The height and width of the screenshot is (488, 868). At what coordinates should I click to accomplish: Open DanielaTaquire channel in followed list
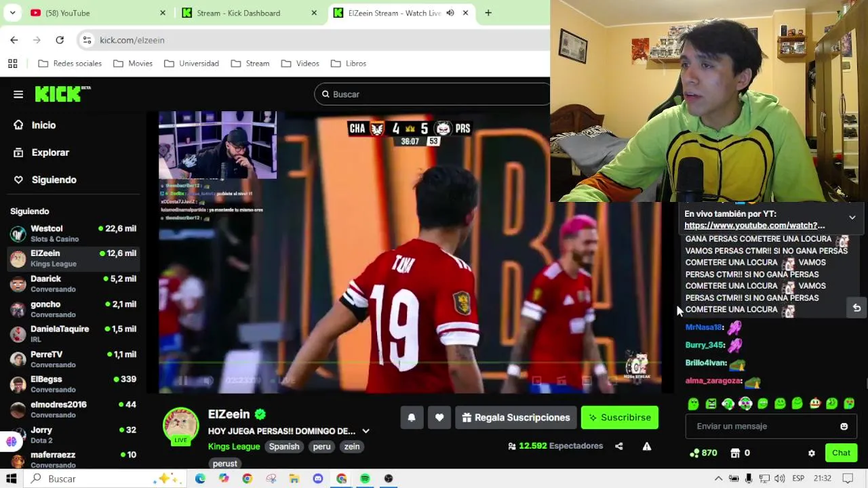tap(73, 333)
